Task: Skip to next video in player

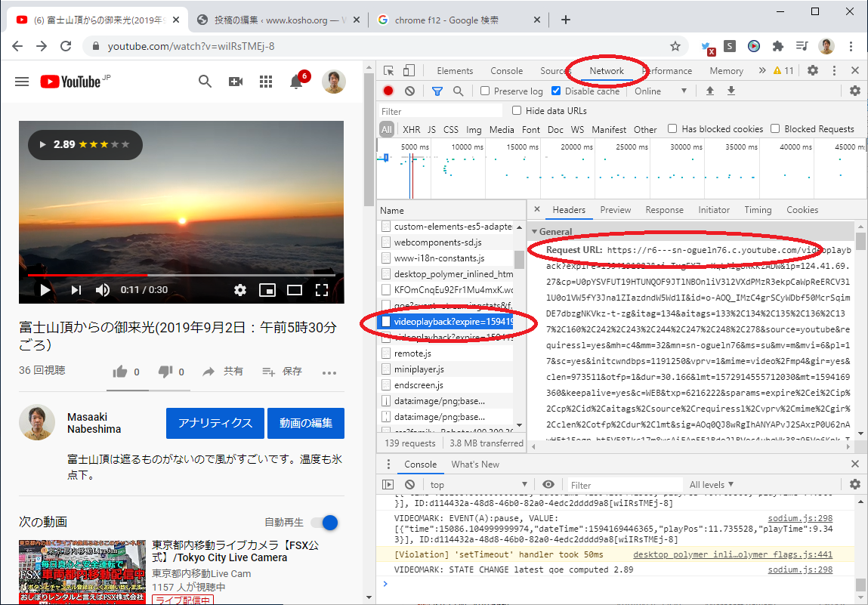Action: tap(76, 289)
